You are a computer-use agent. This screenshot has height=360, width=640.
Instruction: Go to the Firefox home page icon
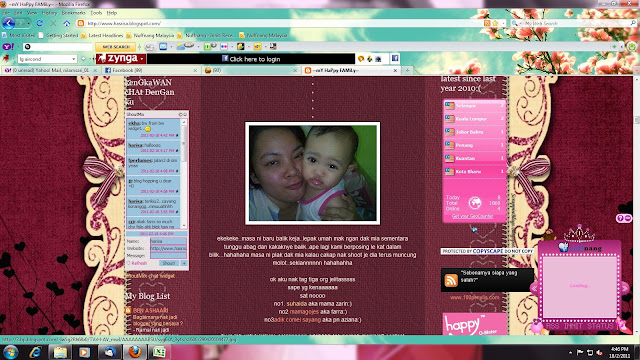point(67,23)
